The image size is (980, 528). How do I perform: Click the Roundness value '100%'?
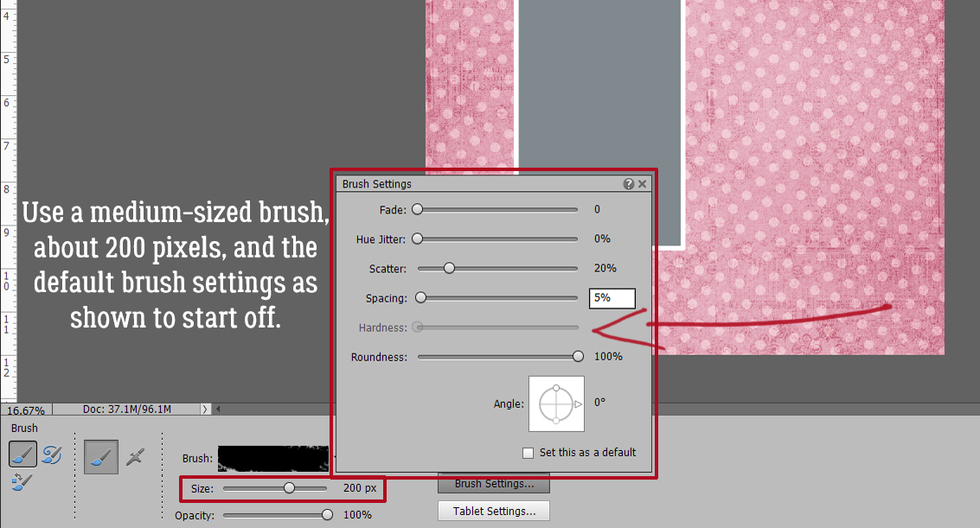608,356
